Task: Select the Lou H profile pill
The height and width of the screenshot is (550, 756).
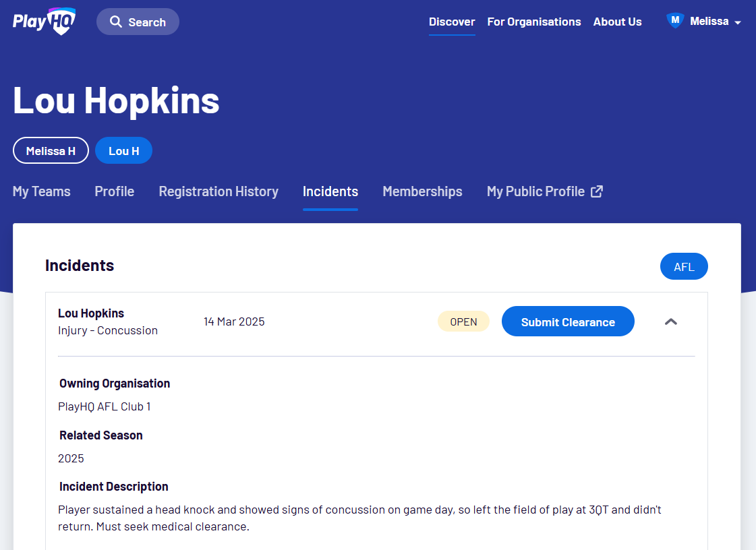Action: [x=123, y=151]
